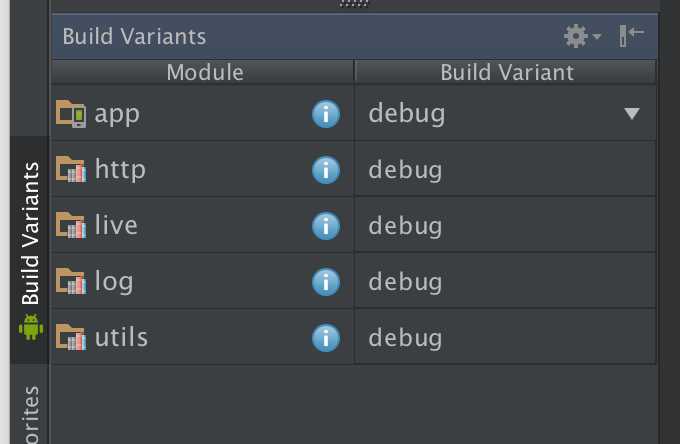The width and height of the screenshot is (680, 444).
Task: Open the Favorites side tab
Action: point(29,414)
